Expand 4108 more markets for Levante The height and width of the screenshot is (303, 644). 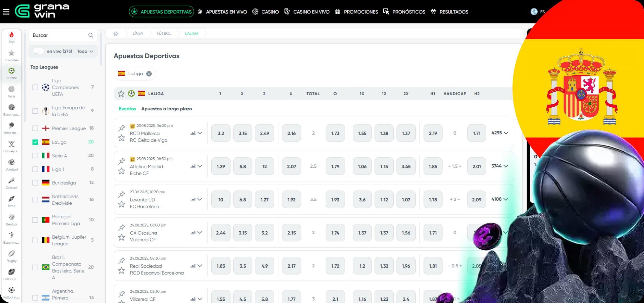[x=500, y=199]
